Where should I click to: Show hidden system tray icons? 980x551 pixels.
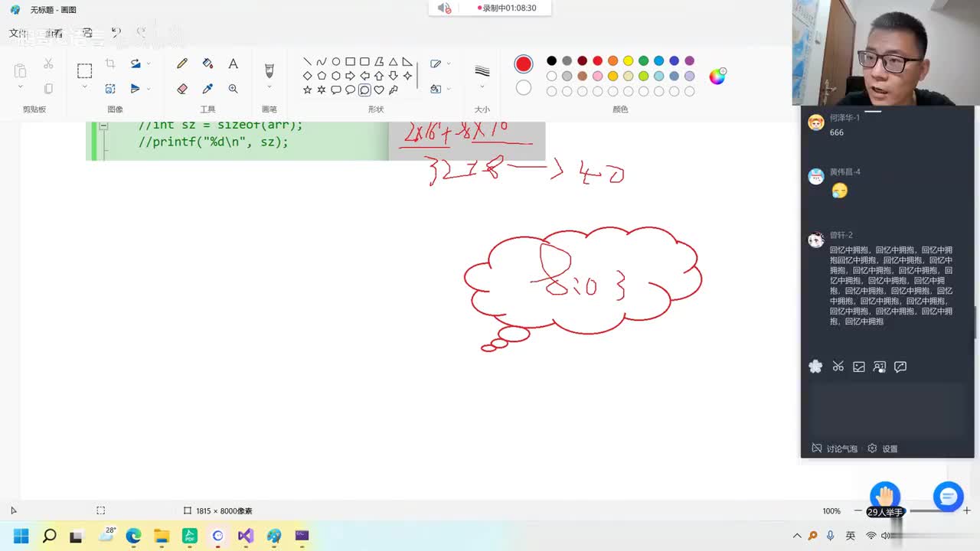point(797,536)
